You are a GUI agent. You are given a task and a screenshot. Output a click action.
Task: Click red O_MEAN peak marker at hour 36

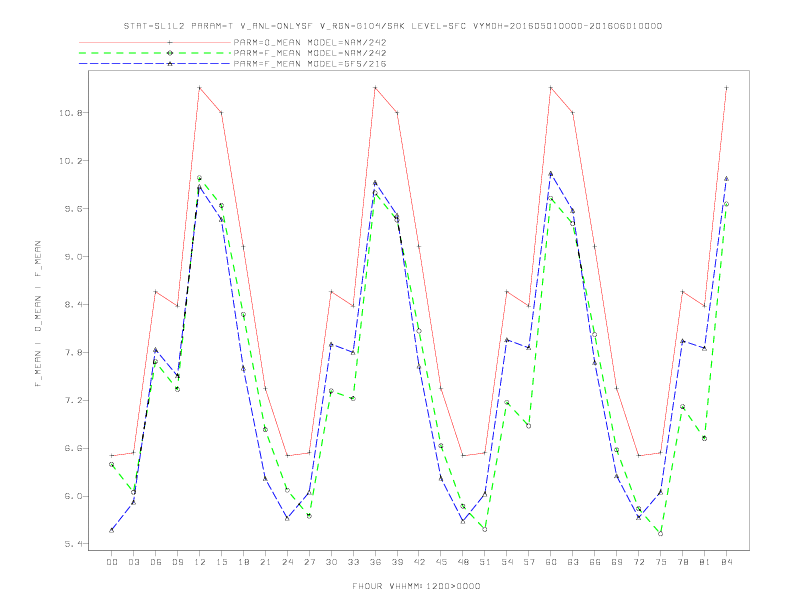[375, 88]
